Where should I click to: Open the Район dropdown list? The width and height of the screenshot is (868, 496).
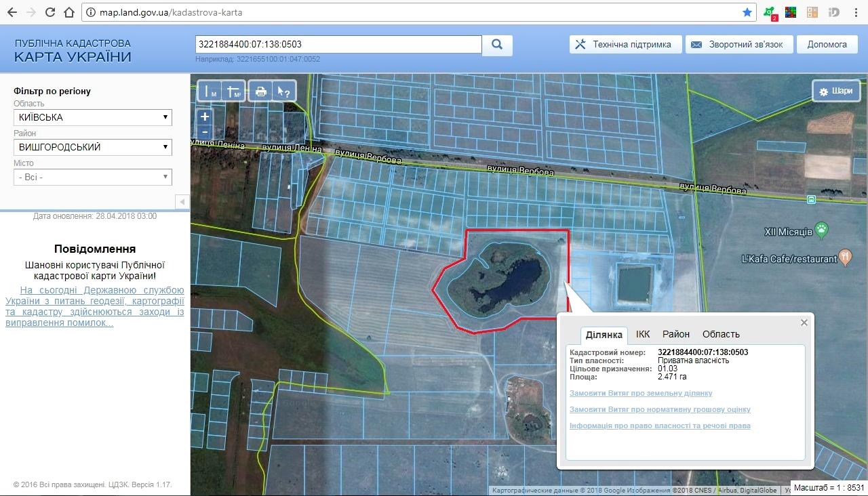tap(92, 147)
